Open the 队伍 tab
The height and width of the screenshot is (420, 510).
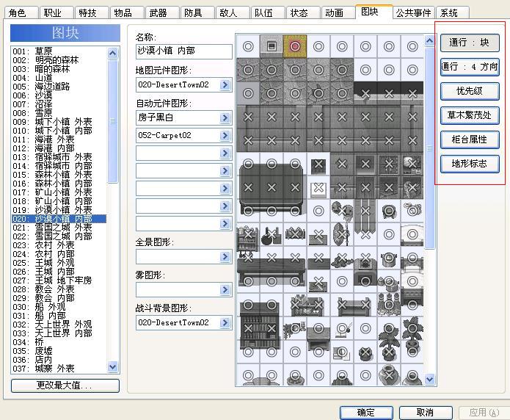tap(266, 12)
